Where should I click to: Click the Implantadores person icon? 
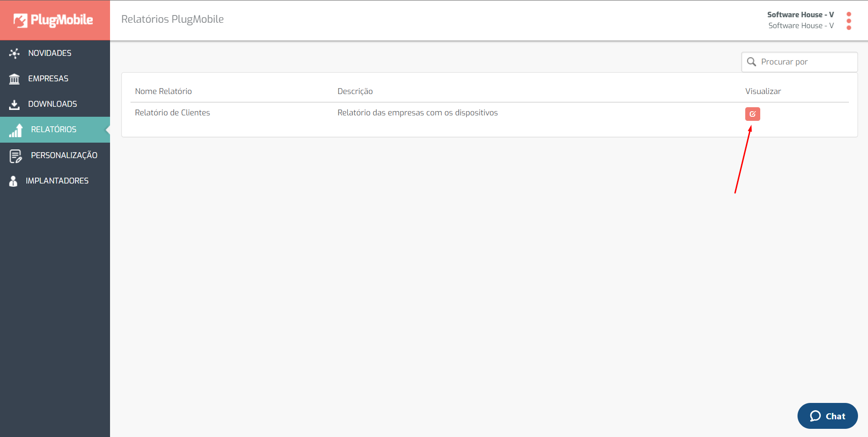click(x=13, y=181)
